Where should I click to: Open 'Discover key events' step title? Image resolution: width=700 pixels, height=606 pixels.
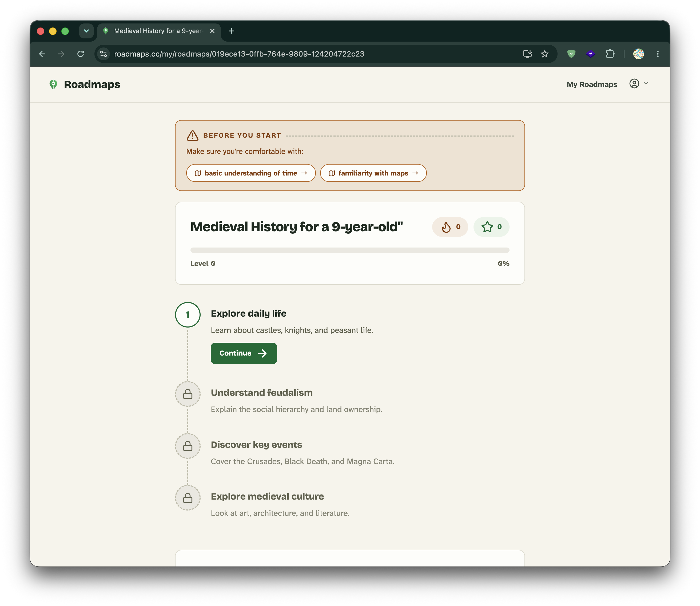tap(256, 445)
